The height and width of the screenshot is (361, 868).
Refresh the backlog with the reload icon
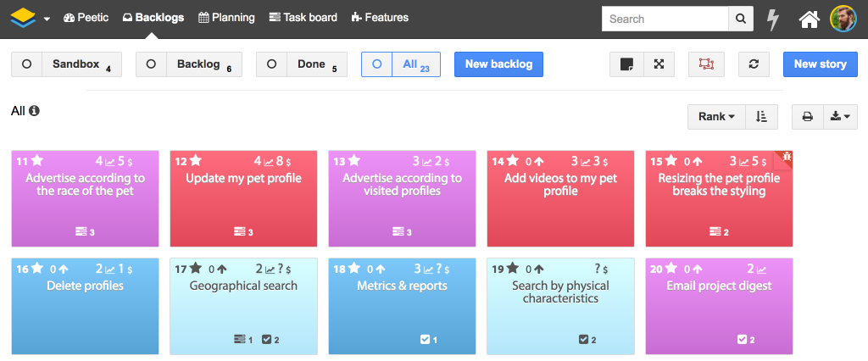click(x=753, y=64)
